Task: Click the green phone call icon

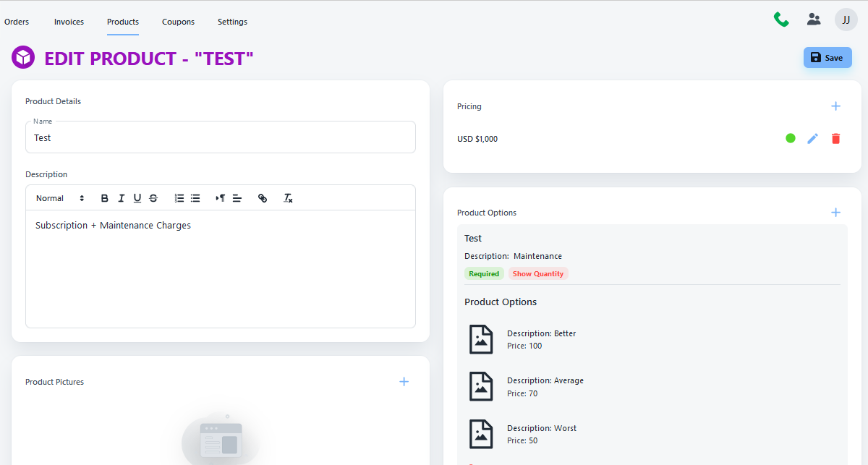Action: click(781, 20)
